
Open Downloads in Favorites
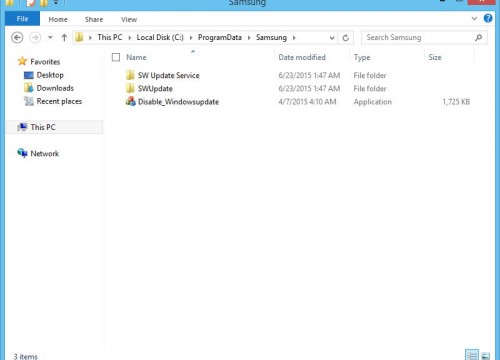[55, 88]
